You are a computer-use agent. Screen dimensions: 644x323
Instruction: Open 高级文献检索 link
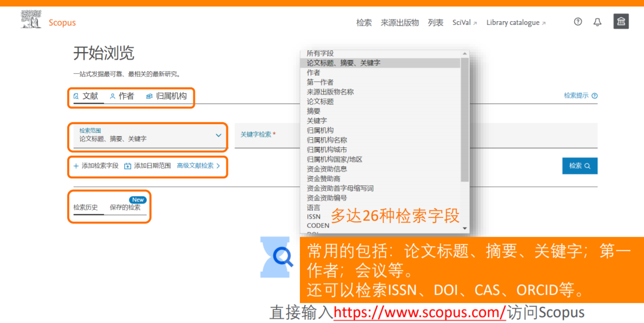(199, 166)
